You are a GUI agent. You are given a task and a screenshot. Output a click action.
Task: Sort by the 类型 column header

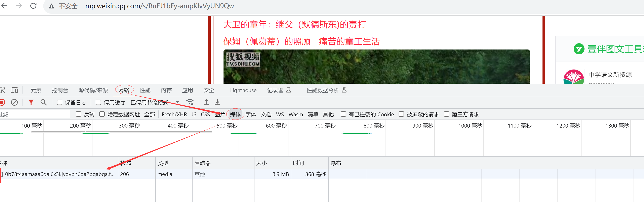(174, 163)
